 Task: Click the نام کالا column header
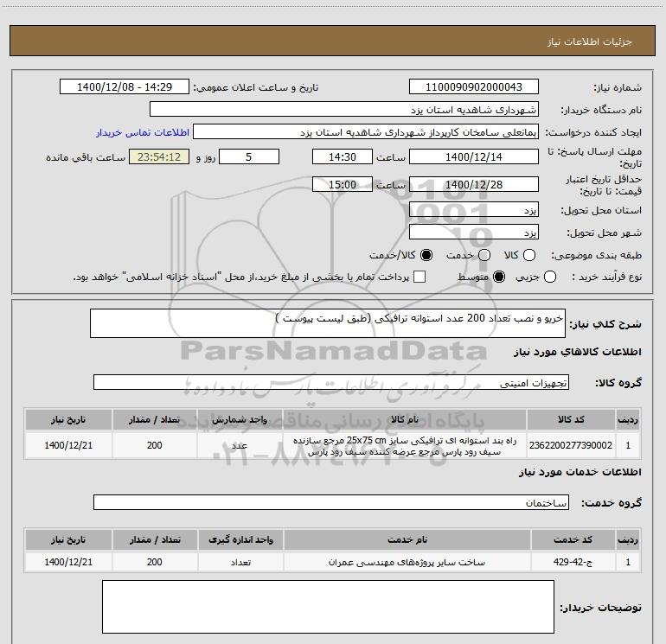405,420
